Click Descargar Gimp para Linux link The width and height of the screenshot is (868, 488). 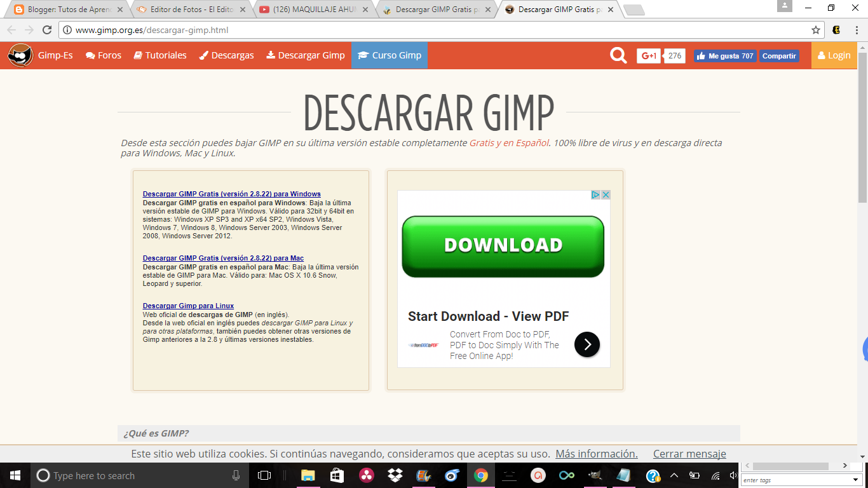188,306
